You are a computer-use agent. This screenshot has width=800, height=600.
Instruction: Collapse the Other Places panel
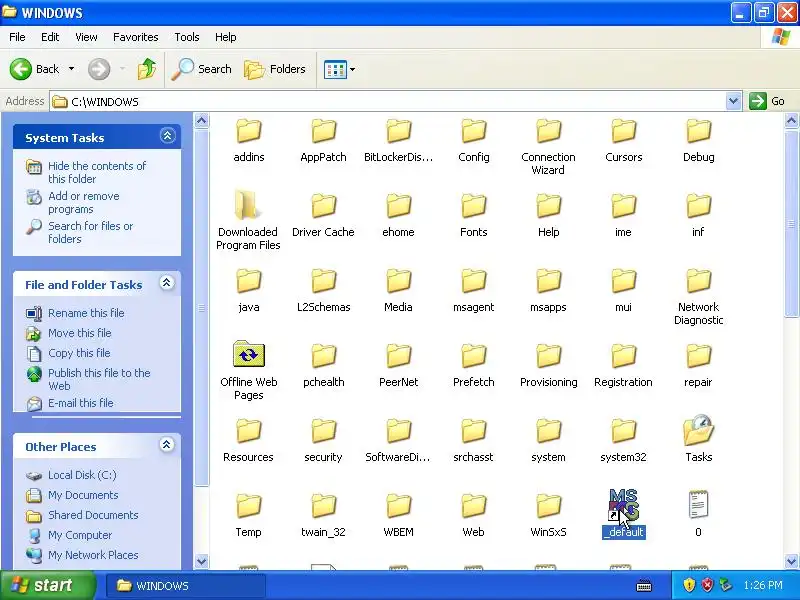click(167, 444)
